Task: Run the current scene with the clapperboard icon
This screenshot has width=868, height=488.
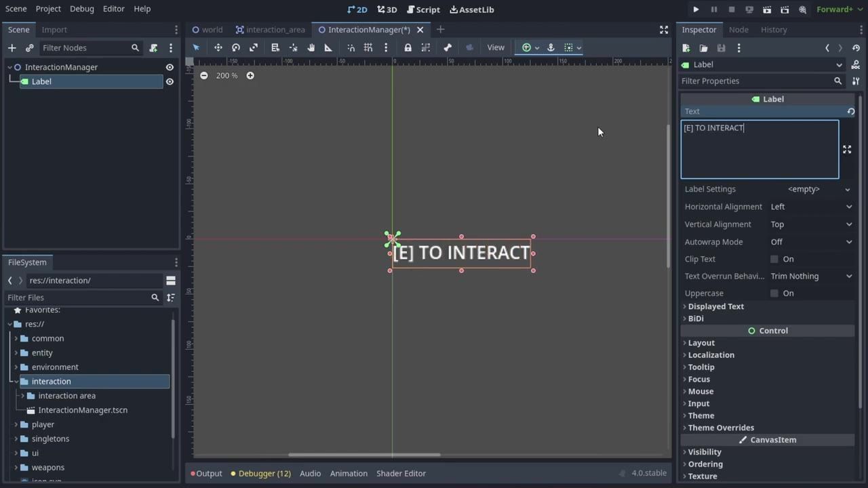Action: (x=767, y=9)
